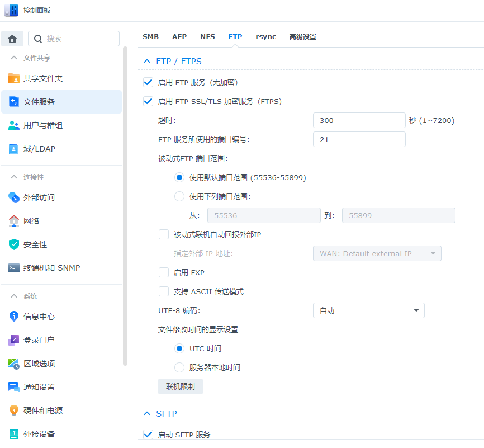
Task: Select UTC 时间 radio button
Action: point(179,348)
